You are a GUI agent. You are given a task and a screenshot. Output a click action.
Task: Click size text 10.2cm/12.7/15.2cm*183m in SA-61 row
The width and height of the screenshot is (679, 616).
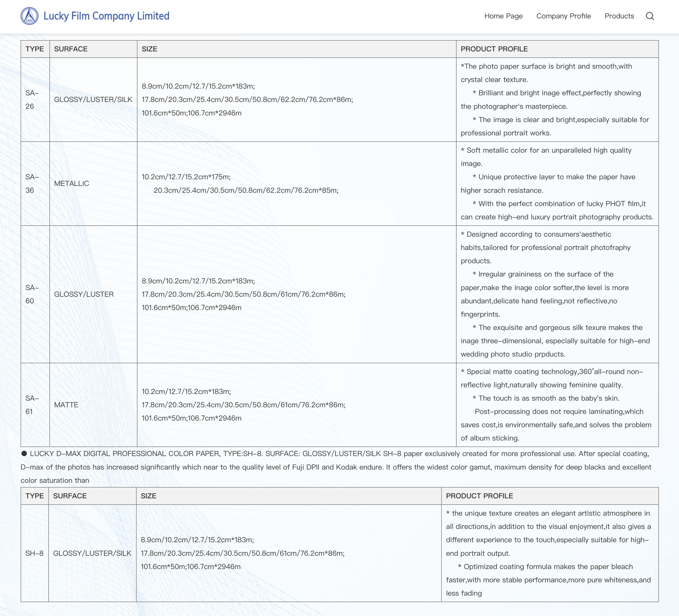point(186,391)
